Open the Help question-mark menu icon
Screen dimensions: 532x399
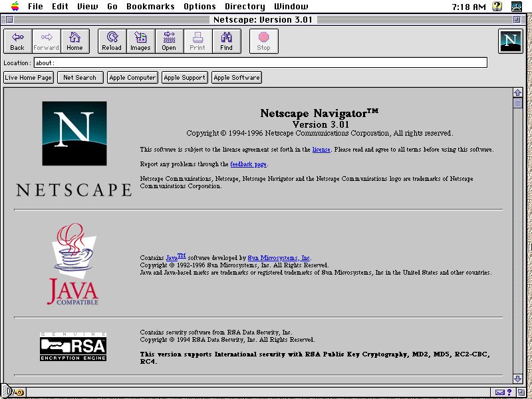click(x=497, y=6)
